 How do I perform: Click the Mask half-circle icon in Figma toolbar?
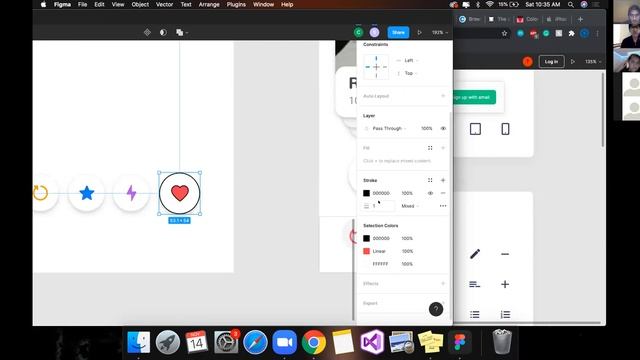point(163,32)
